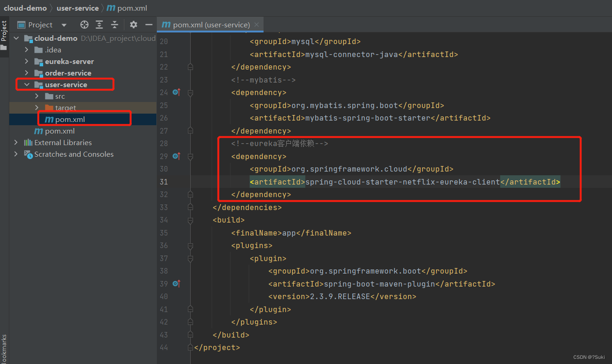Select the user-service row in tree

(83, 84)
